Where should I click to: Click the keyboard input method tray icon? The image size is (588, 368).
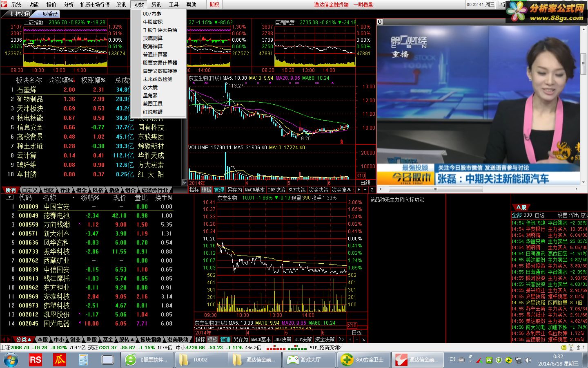click(x=461, y=360)
